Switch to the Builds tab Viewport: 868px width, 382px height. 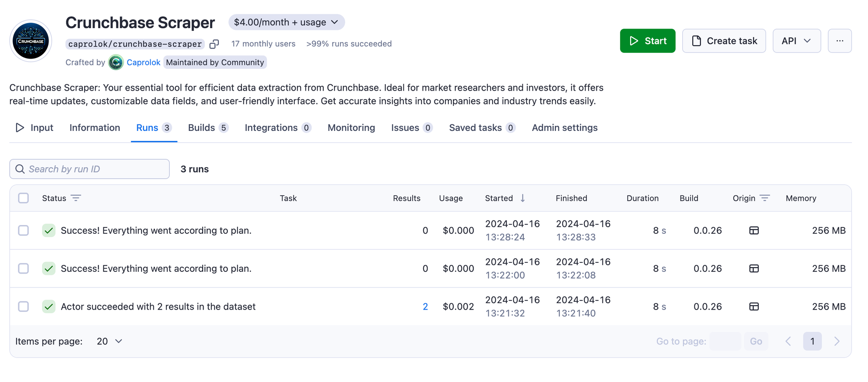click(x=208, y=128)
